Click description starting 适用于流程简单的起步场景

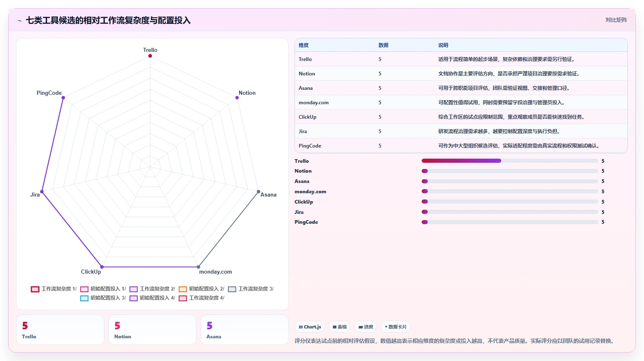click(x=506, y=59)
